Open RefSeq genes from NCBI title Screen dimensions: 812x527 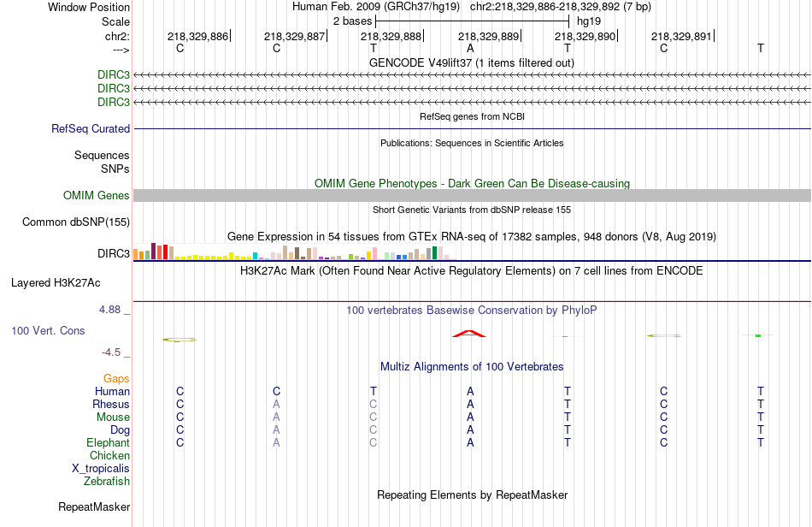[472, 116]
